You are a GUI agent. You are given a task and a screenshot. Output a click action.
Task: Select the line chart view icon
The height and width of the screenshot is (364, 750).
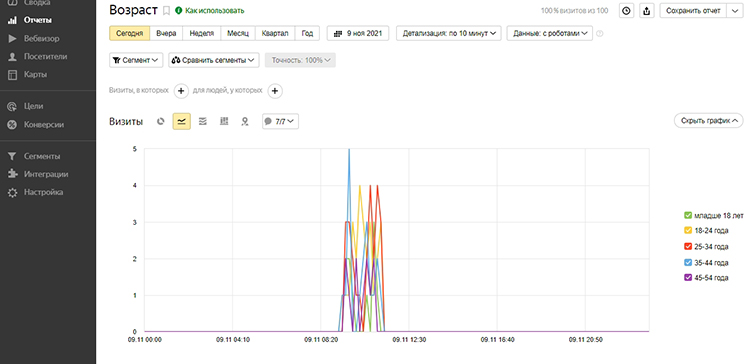(182, 121)
